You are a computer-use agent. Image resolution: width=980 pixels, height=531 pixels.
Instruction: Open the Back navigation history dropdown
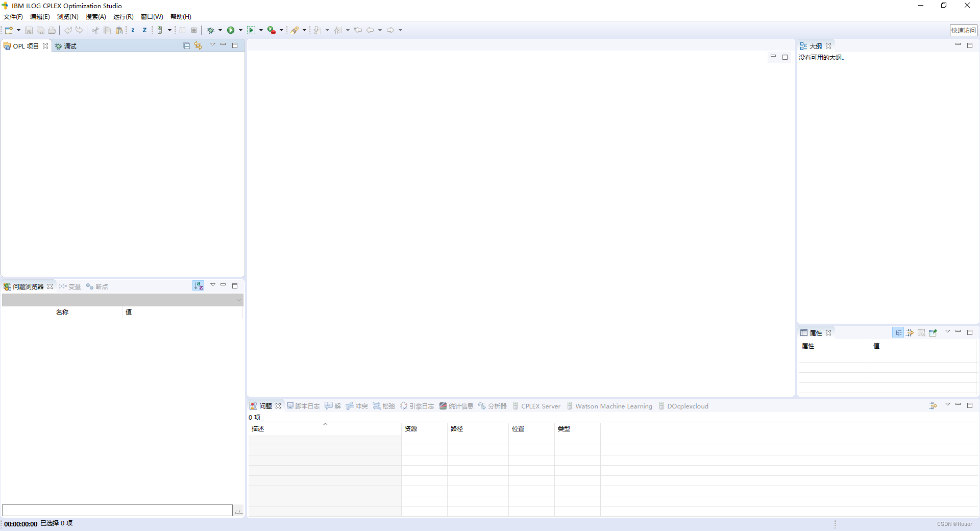click(x=380, y=30)
